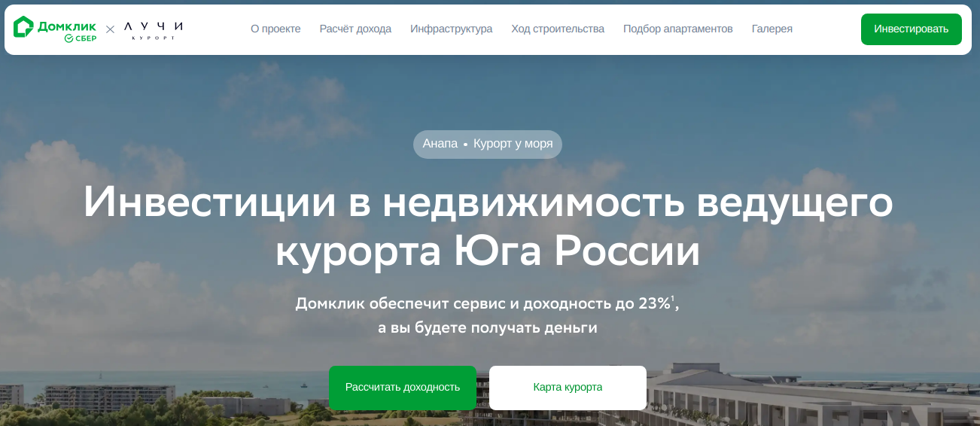The image size is (980, 426).
Task: Go to Расчёт дохода section
Action: [x=355, y=29]
